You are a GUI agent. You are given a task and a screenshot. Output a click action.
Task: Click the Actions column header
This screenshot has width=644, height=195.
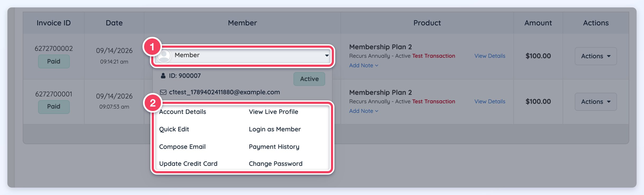596,23
